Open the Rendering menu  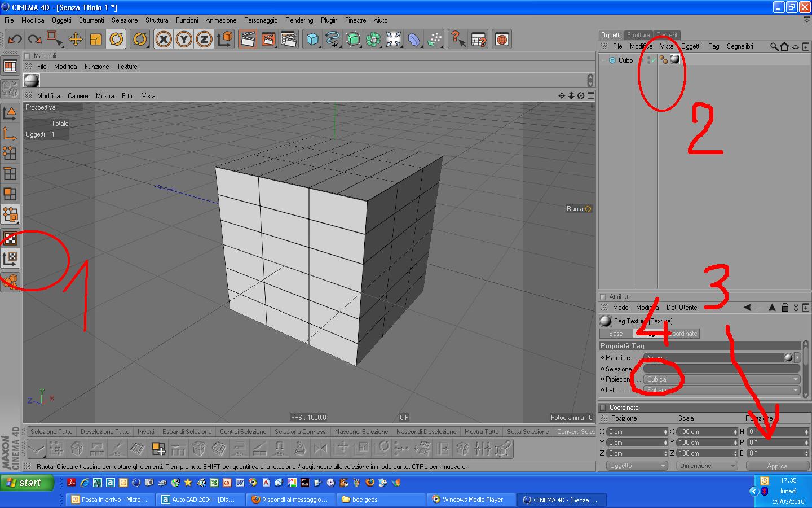point(299,20)
